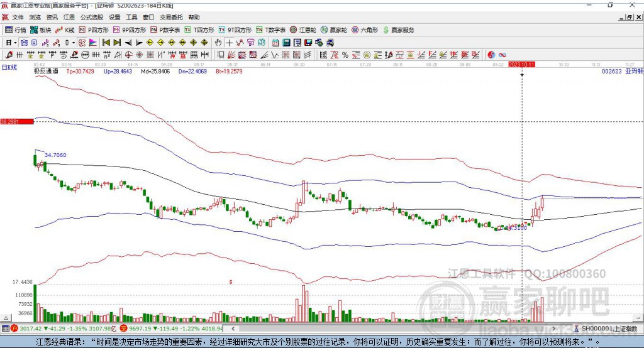Open the 板块 sector view

pyautogui.click(x=41, y=30)
